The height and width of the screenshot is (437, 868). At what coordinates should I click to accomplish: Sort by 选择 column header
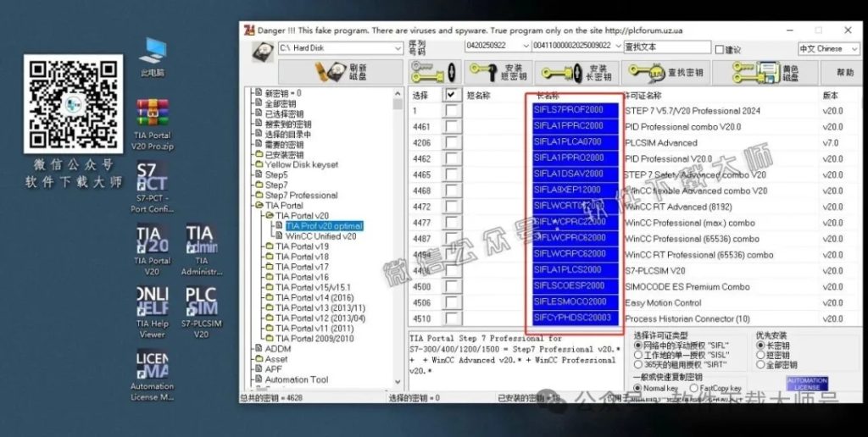[x=420, y=96]
